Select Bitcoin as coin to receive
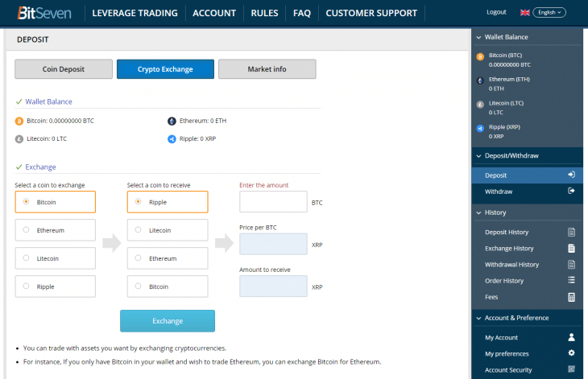 pos(168,286)
